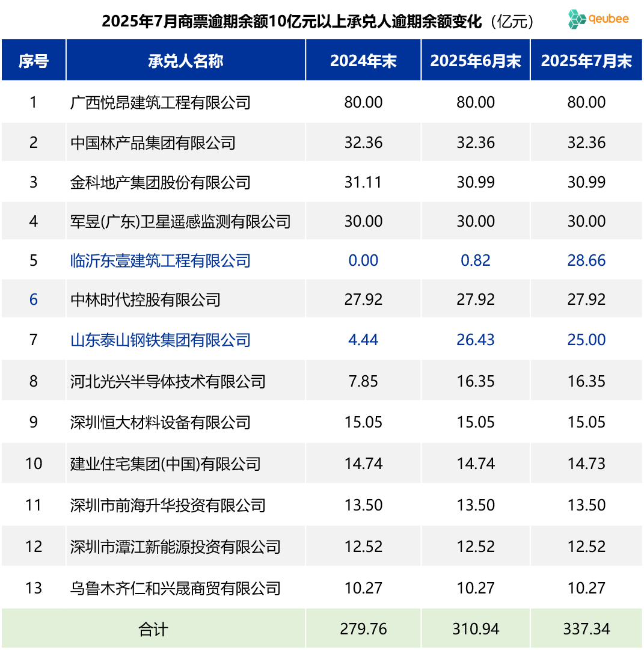Click the value 337.34 in totals row

coord(586,628)
